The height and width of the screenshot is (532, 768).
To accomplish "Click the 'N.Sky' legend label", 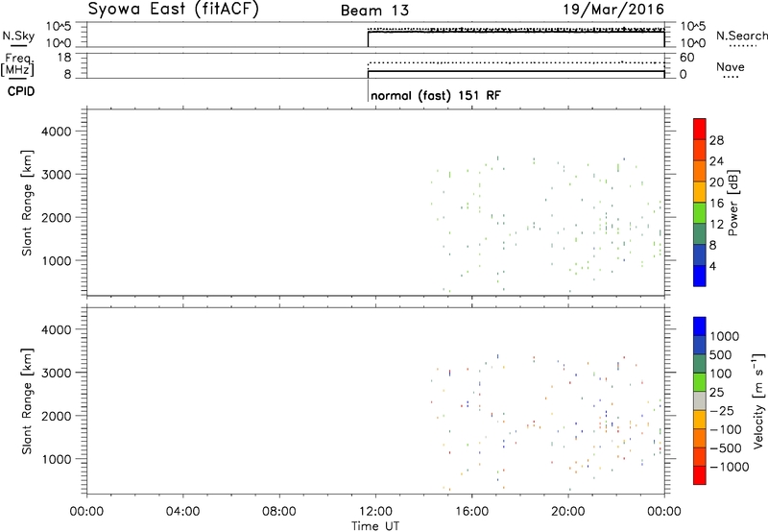I will [18, 36].
